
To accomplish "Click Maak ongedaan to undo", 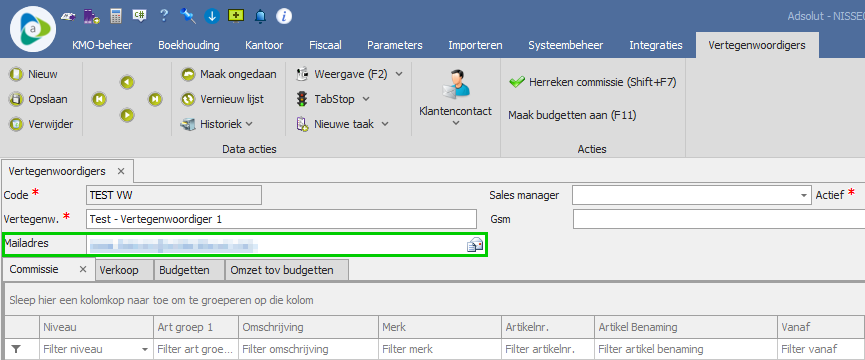I will 229,74.
